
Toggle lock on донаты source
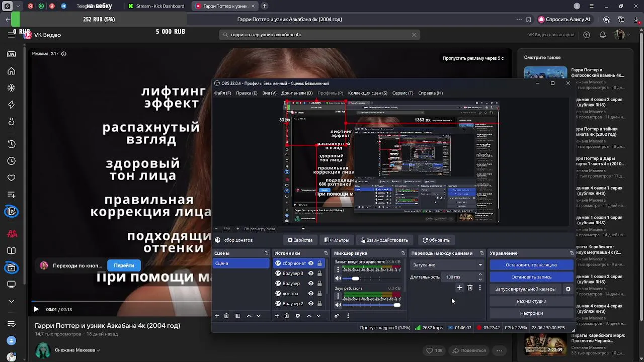[319, 294]
